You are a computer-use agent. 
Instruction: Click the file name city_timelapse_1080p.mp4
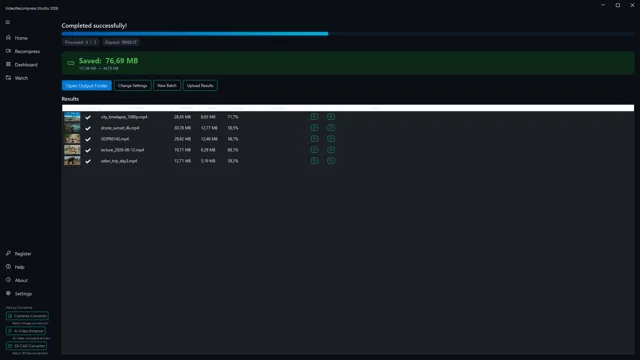124,117
